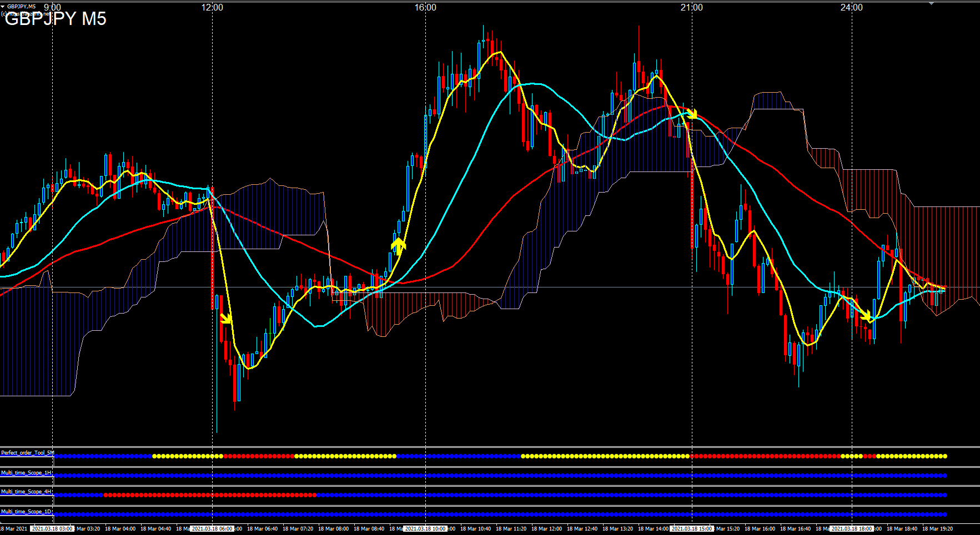
Task: Click the 2021.03.18 18:00 vertical line date tag
Action: pyautogui.click(x=852, y=529)
